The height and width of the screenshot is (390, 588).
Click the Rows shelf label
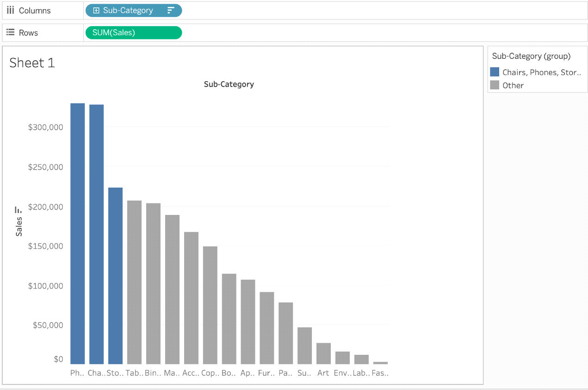(x=28, y=33)
